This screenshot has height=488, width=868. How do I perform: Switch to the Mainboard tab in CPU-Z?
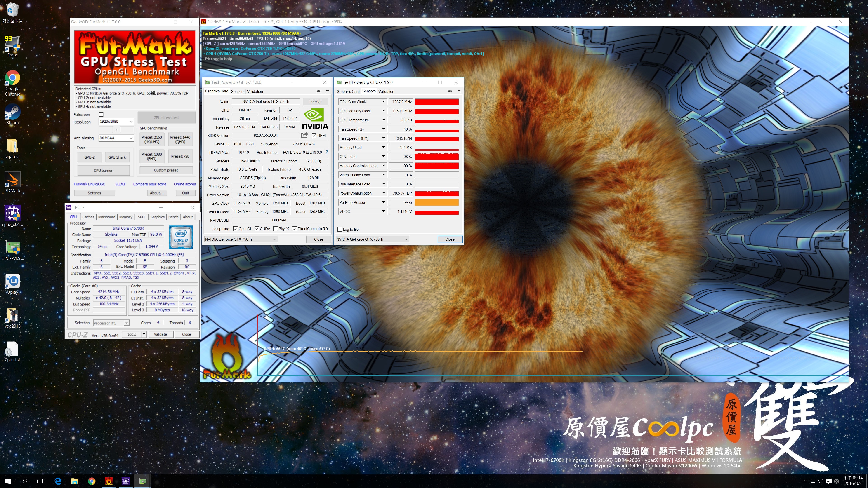[x=107, y=217]
